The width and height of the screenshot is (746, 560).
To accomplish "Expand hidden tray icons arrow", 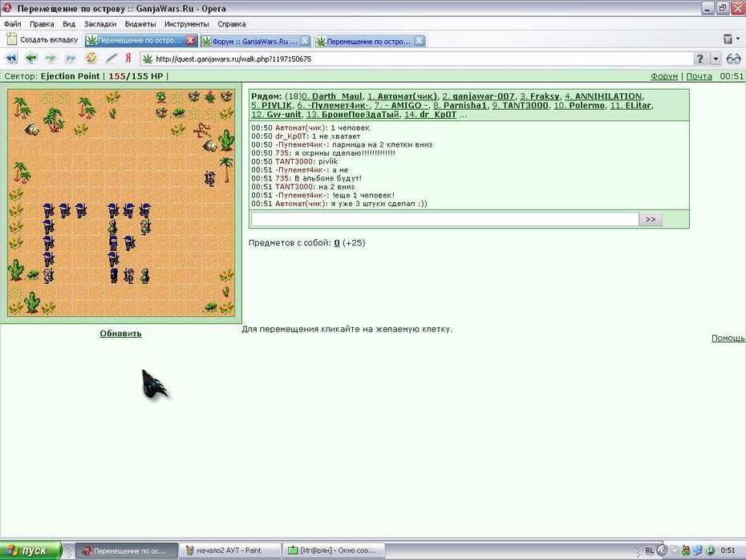I will (662, 550).
